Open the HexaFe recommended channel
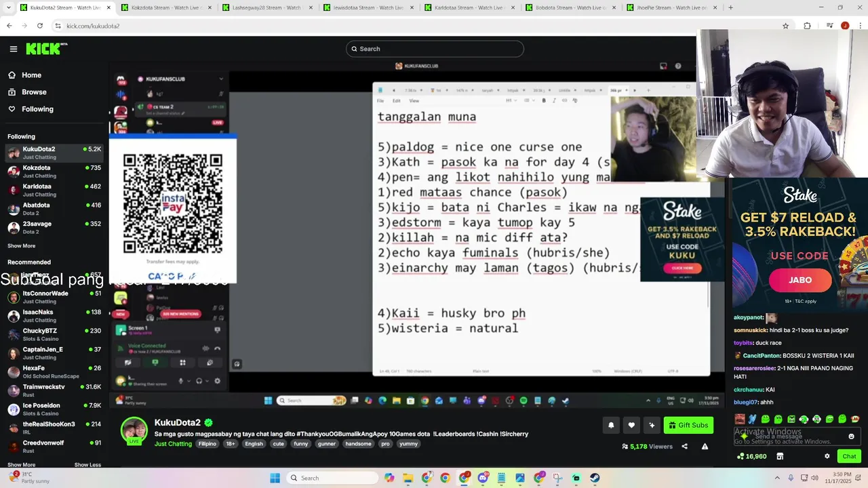The width and height of the screenshot is (868, 488). [54, 372]
